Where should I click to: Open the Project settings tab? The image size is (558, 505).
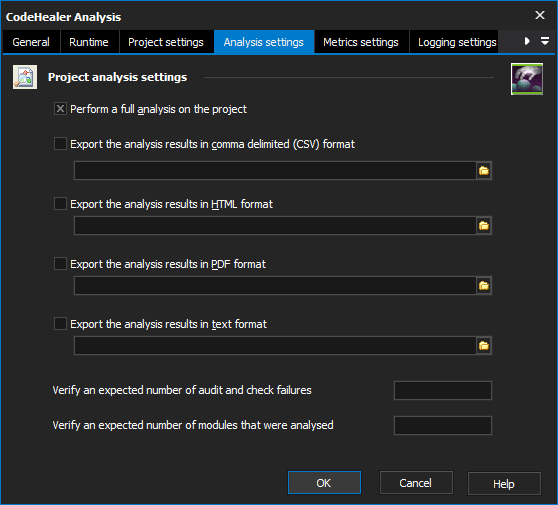(166, 42)
